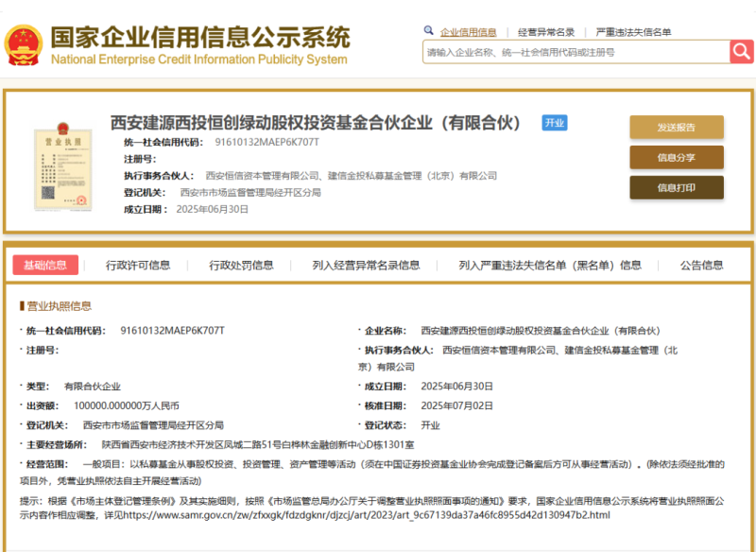Select the 严重违法失信名单 search category
The width and height of the screenshot is (756, 552).
click(633, 32)
